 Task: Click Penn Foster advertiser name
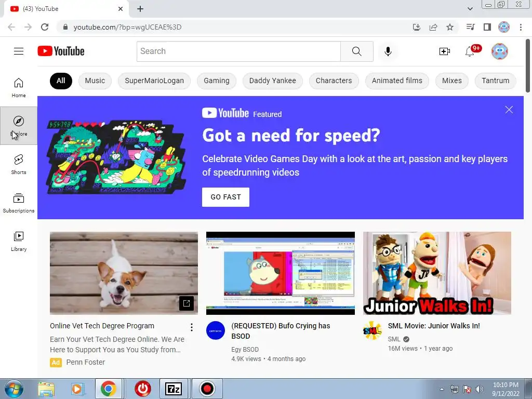pyautogui.click(x=86, y=362)
